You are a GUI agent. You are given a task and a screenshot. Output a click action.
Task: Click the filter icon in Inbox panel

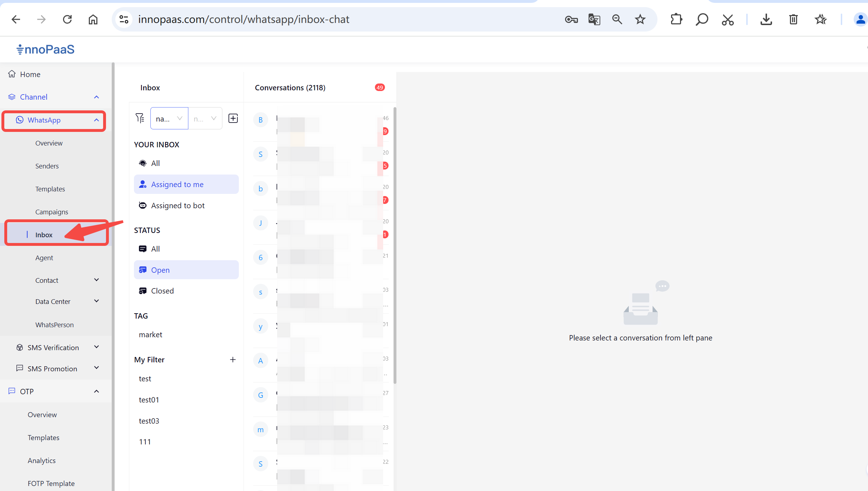click(140, 118)
